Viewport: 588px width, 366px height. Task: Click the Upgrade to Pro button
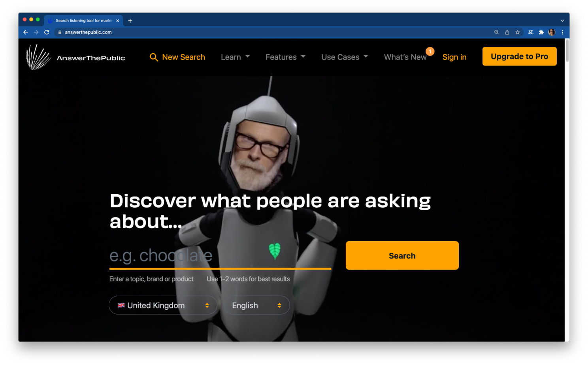tap(519, 56)
